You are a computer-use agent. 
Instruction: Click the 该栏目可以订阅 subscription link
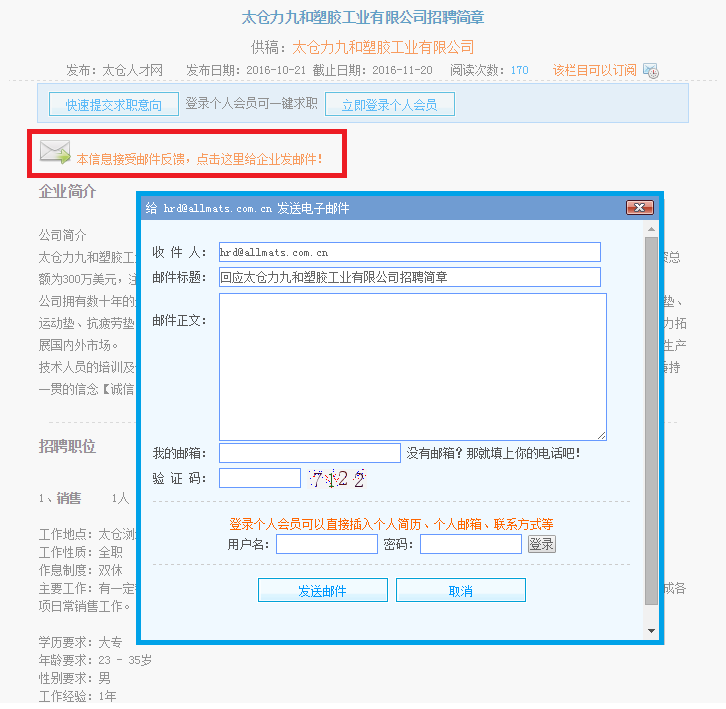[595, 70]
